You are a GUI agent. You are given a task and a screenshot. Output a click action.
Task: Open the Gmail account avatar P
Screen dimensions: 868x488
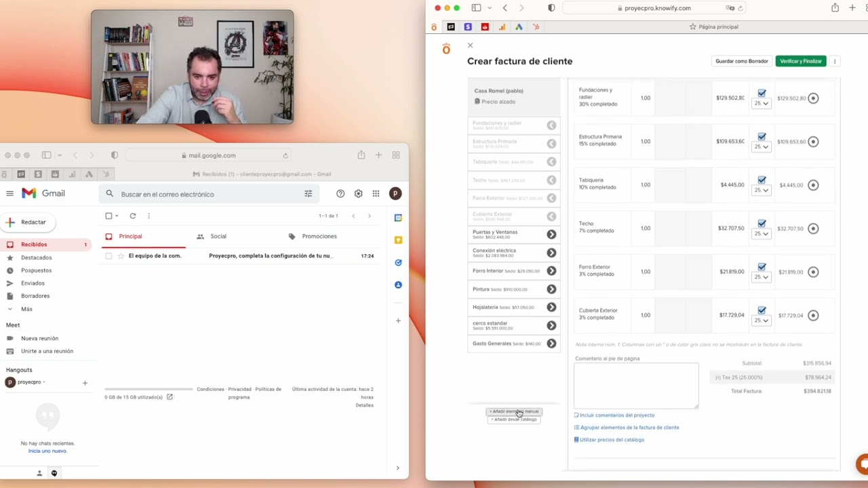395,194
